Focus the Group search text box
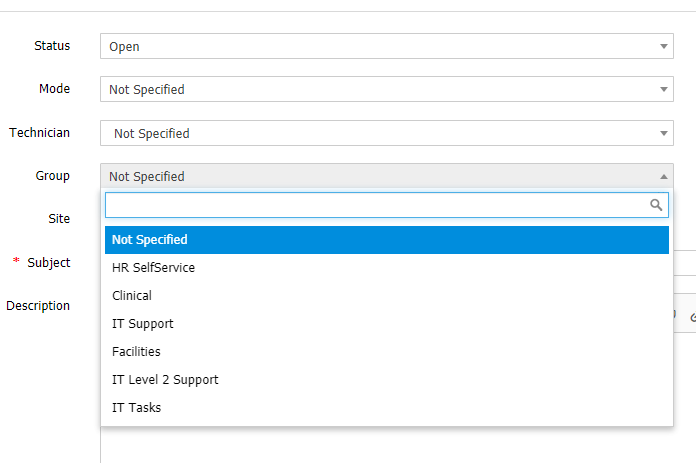Image resolution: width=696 pixels, height=463 pixels. click(x=376, y=205)
